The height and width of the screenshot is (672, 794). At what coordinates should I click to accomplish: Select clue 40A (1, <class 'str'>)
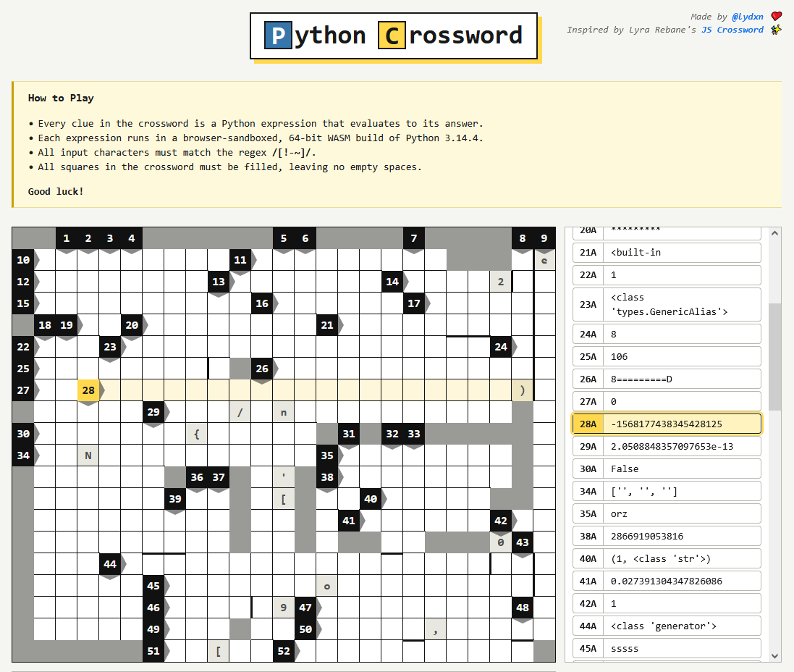(x=667, y=558)
